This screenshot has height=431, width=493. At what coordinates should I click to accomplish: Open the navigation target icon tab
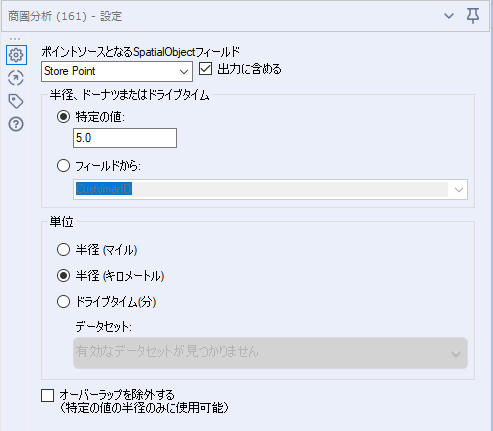point(16,78)
